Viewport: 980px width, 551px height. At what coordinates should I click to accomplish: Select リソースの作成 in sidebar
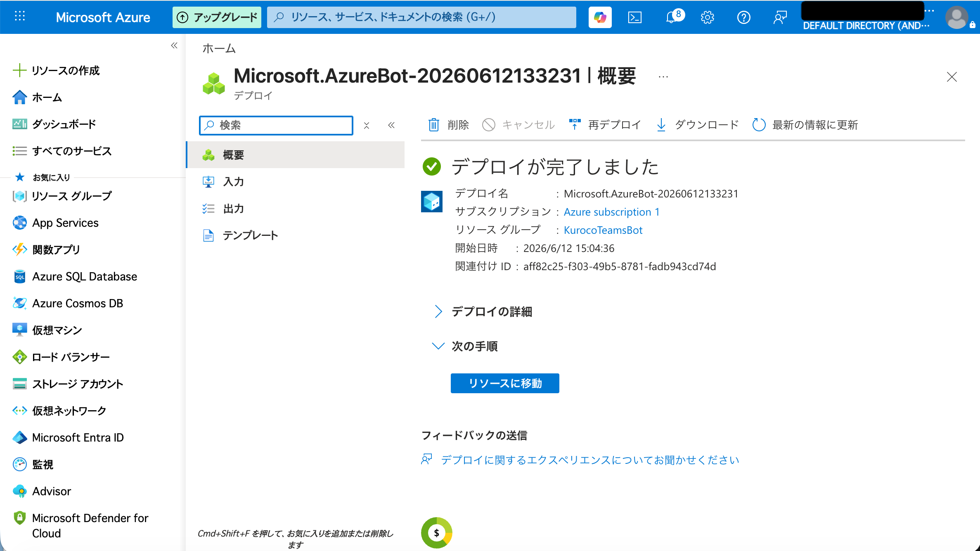coord(56,71)
